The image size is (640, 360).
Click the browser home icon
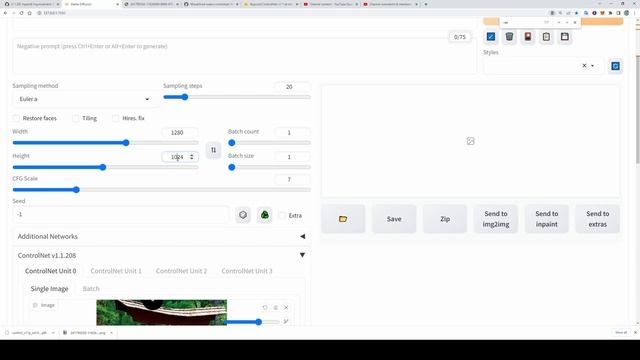[x=29, y=13]
